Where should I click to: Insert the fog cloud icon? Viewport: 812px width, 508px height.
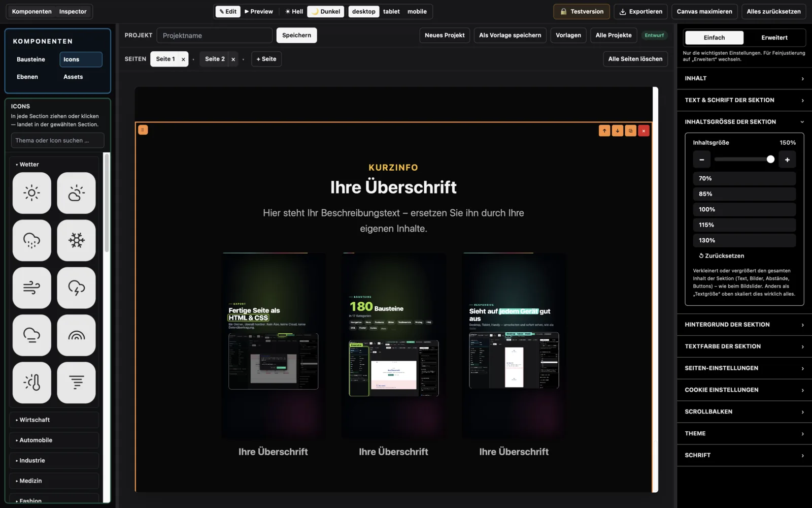point(31,335)
